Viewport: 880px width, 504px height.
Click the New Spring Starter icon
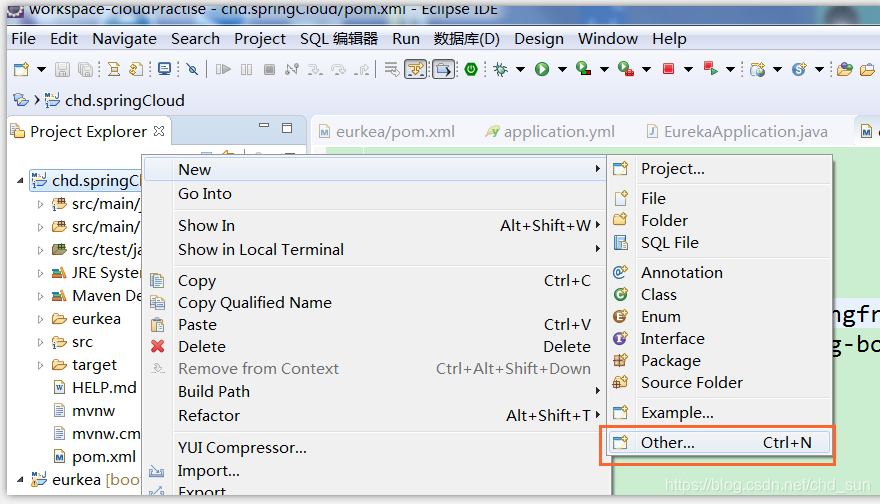point(799,69)
